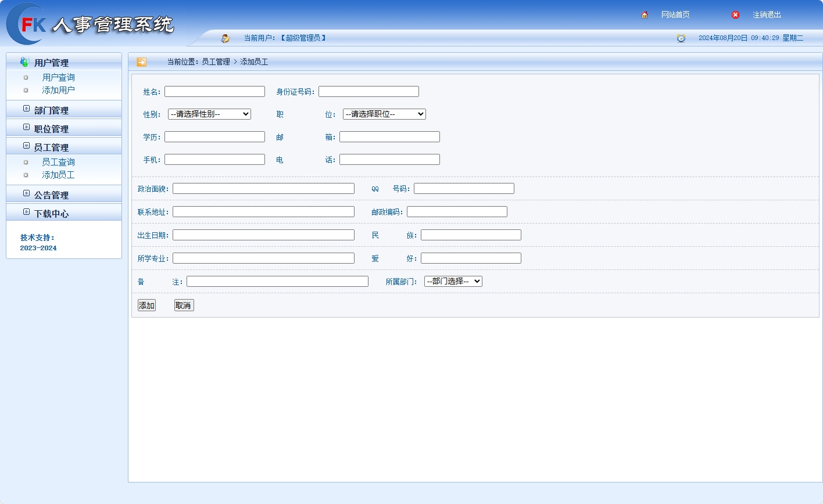Focus the 邮箱 email input field

pos(389,137)
